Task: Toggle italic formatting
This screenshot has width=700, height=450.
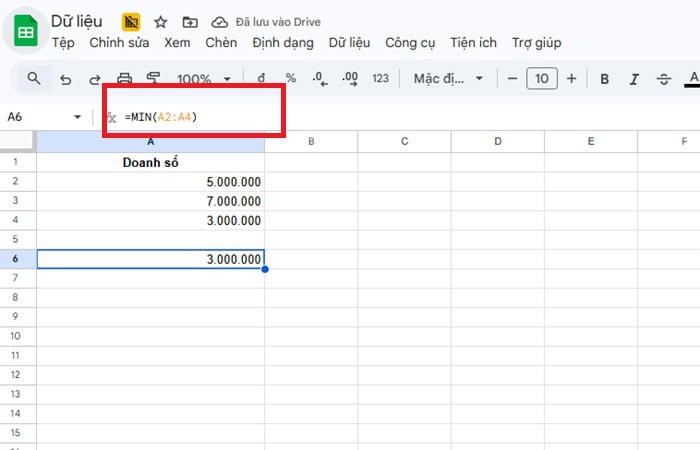Action: [x=634, y=78]
